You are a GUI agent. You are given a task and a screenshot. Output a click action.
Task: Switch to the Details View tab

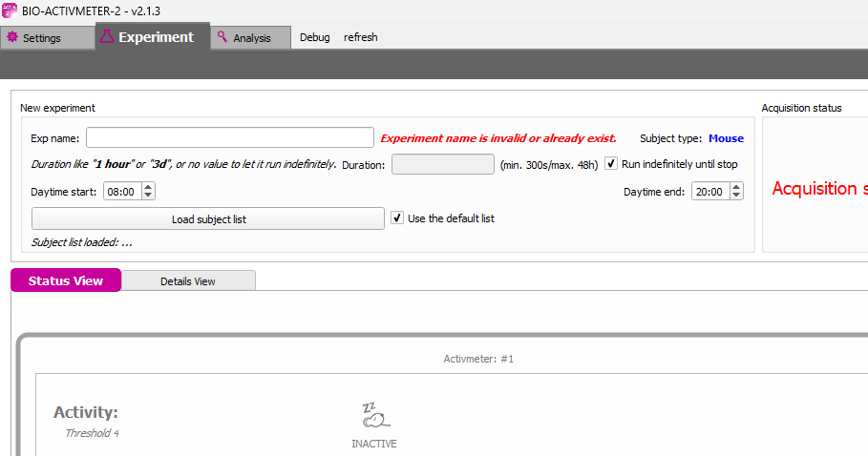click(187, 281)
